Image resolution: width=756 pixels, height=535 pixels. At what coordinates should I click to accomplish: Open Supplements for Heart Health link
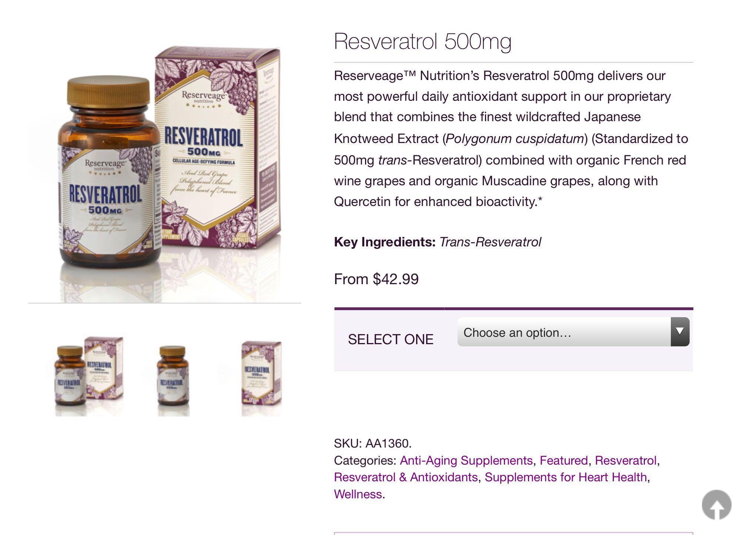click(x=566, y=477)
